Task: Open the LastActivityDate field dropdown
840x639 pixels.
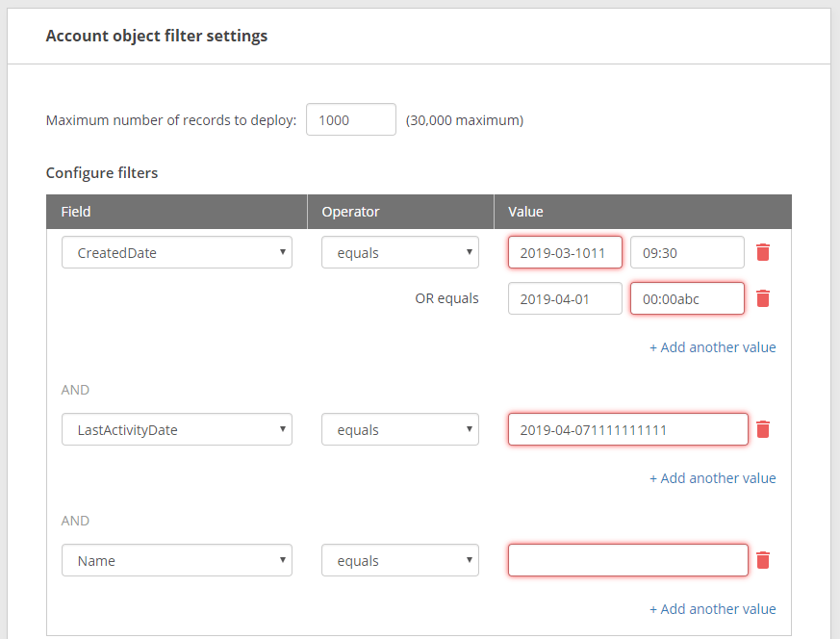Action: (x=176, y=430)
